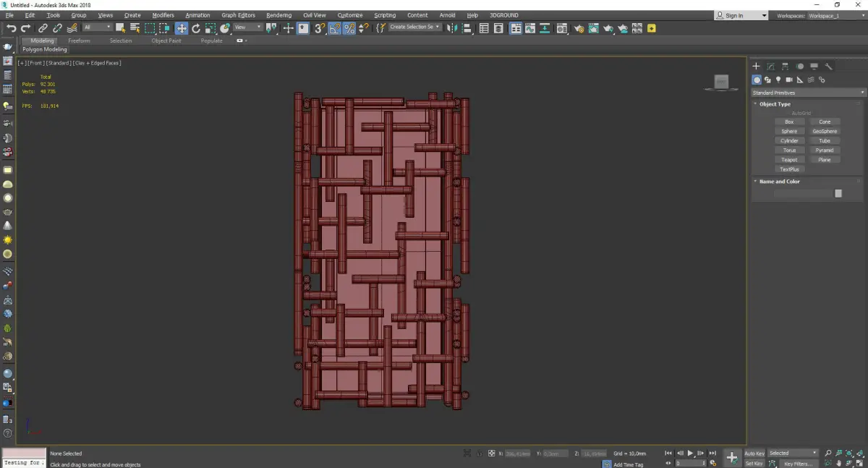Toggle Window/Crossing selection mode

click(164, 28)
